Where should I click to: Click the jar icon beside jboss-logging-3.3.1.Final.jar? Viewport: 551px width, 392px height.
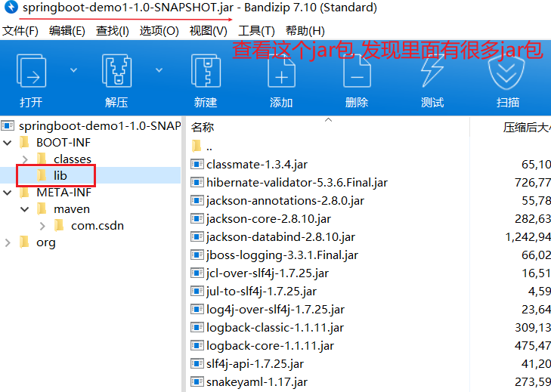click(197, 255)
